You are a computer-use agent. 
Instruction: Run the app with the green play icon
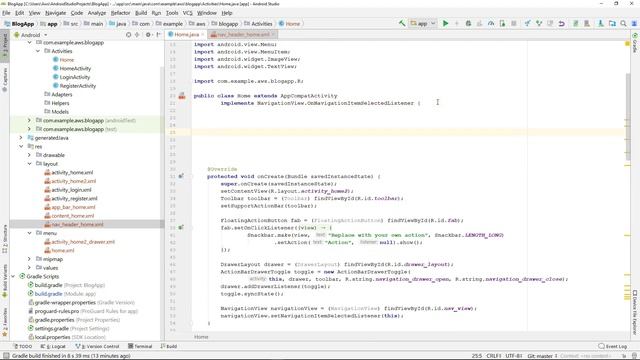click(x=446, y=24)
